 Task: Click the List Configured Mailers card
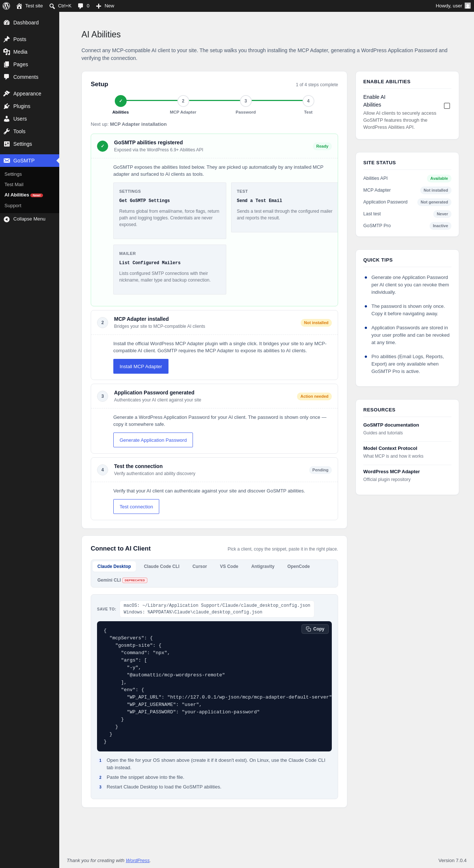pos(170,269)
